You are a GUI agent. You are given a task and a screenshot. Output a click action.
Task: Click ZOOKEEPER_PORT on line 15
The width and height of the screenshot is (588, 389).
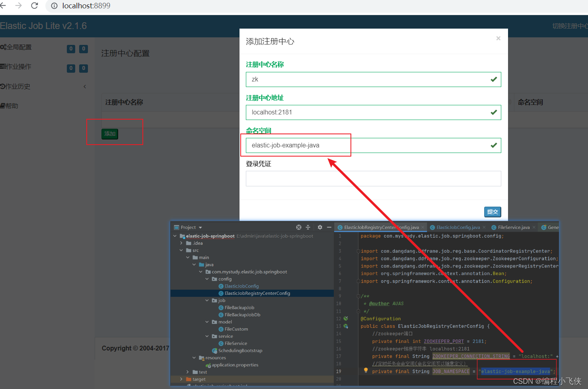[x=444, y=341]
